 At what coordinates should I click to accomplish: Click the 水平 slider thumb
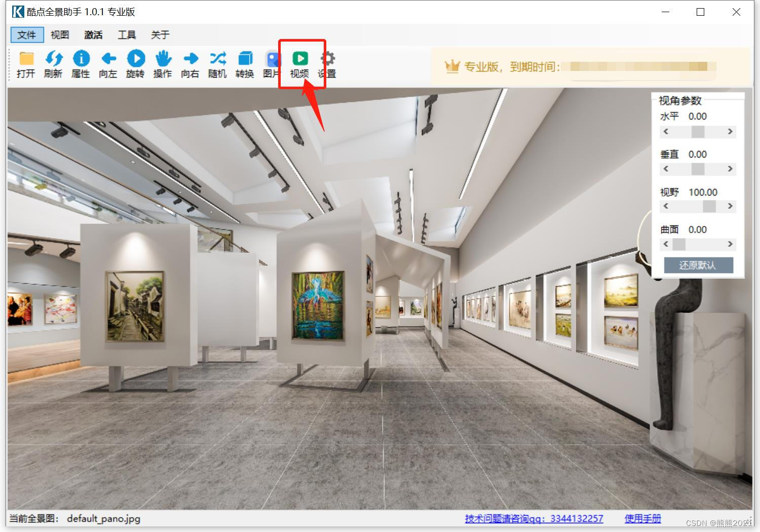698,132
